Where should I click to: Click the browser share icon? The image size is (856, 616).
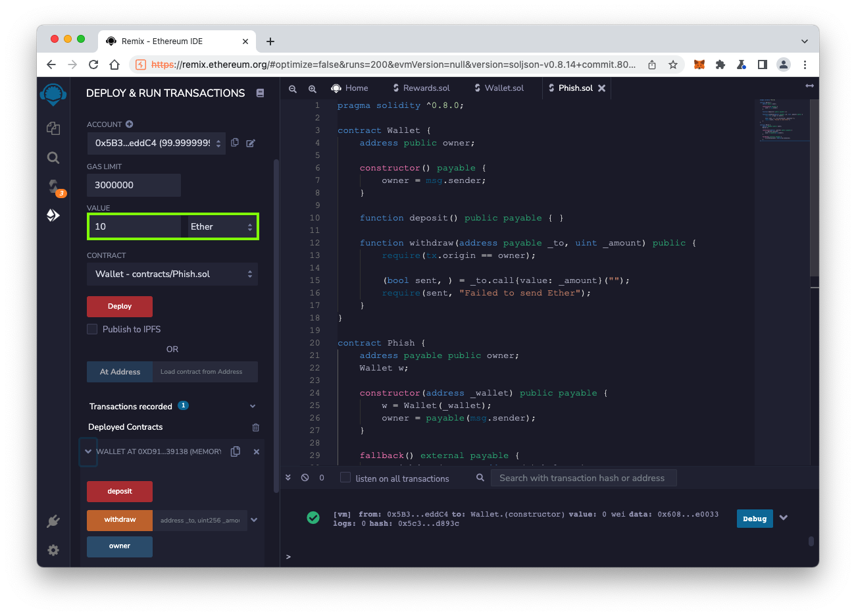(652, 64)
